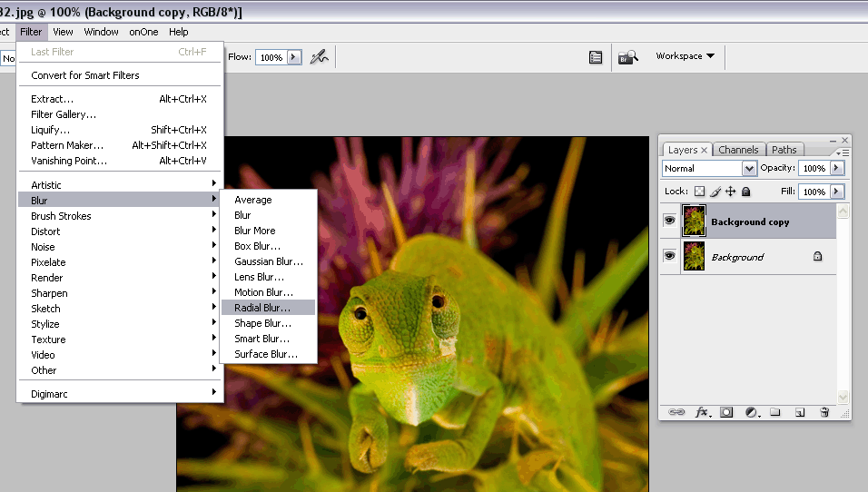Image resolution: width=868 pixels, height=492 pixels.
Task: Delete layer with trash icon
Action: click(824, 411)
